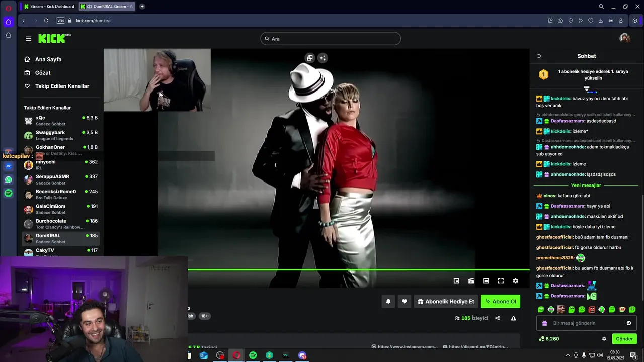Click the Gönder send button
Screen dimensions: 644x362
(624, 339)
